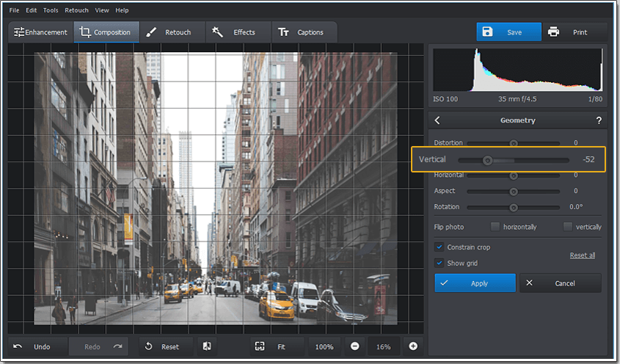Viewport: 620px width, 364px height.
Task: Click the Rotation value 0.0°
Action: 576,206
